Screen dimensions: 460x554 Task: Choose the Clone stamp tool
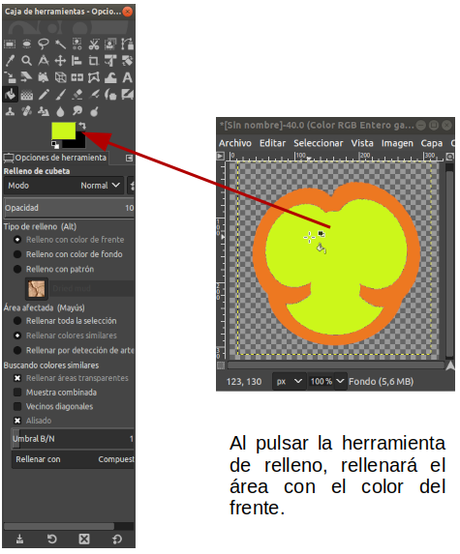[10, 111]
